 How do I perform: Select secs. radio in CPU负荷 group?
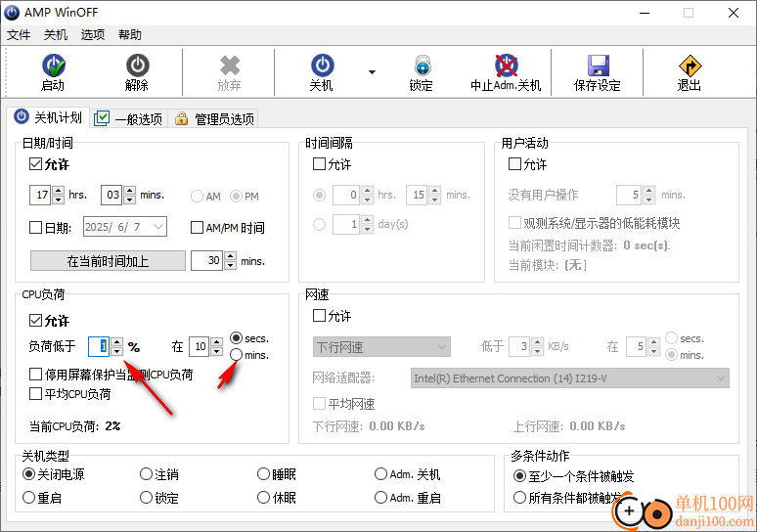pyautogui.click(x=236, y=338)
